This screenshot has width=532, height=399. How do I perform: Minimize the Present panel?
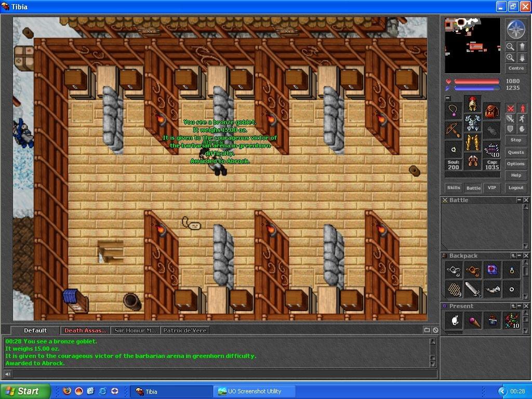(519, 306)
